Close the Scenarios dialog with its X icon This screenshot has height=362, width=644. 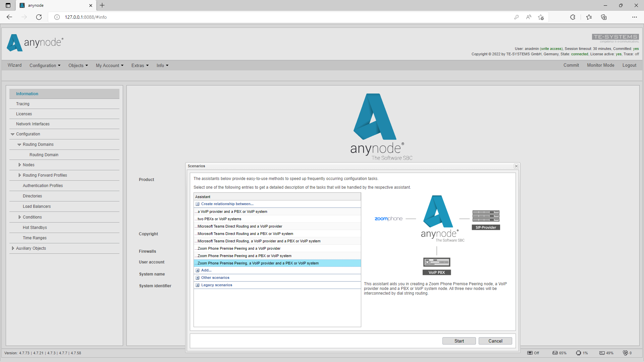516,166
